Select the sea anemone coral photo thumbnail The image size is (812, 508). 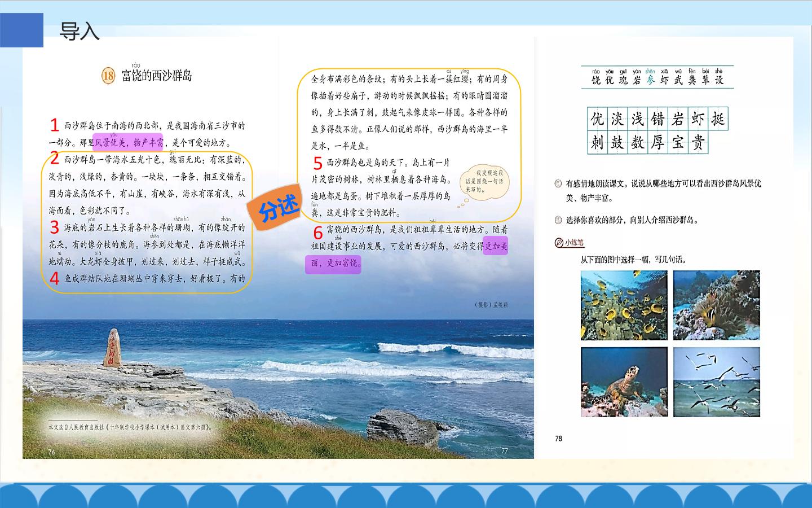[x=717, y=305]
